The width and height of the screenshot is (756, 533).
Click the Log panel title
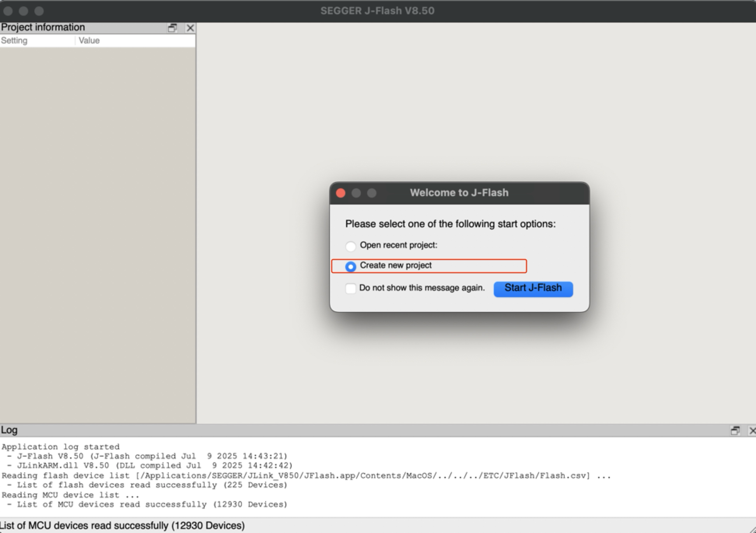pyautogui.click(x=9, y=430)
